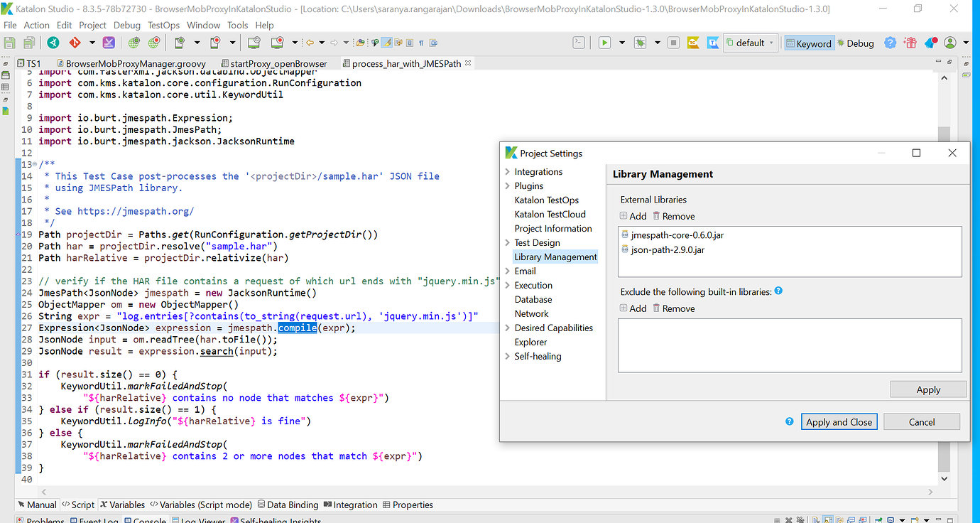Expand the Integrations settings node
The width and height of the screenshot is (980, 523).
point(508,171)
